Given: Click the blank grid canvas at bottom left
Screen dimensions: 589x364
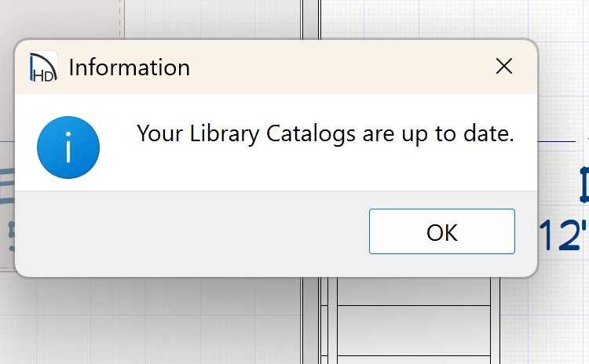Looking at the screenshot, I should 118,322.
